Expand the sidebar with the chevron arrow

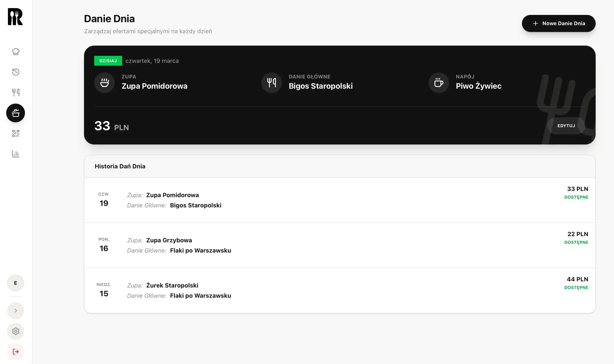coord(16,311)
